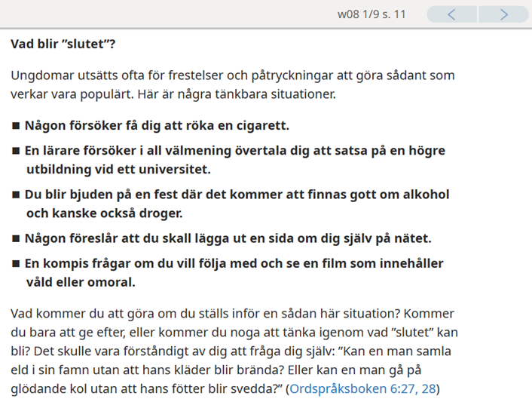Click the paragraph starting "Ungdomar utsätts ofta"
This screenshot has height=405, width=532.
click(232, 76)
